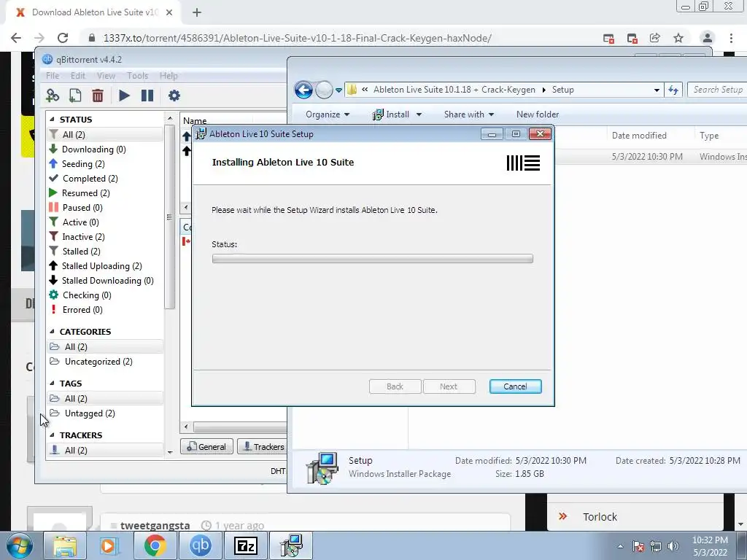Screen dimensions: 747x560
Task: Click the installer progress status bar
Action: click(x=372, y=259)
